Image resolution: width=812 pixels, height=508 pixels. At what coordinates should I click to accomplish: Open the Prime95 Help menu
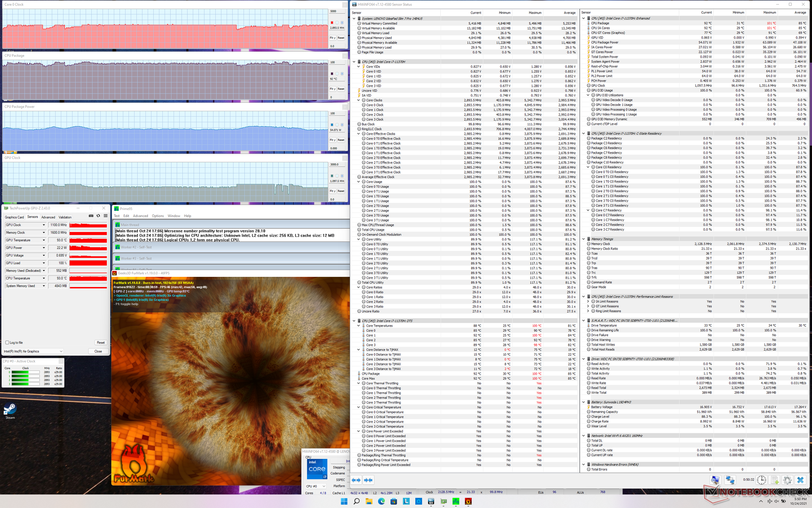[x=187, y=216]
